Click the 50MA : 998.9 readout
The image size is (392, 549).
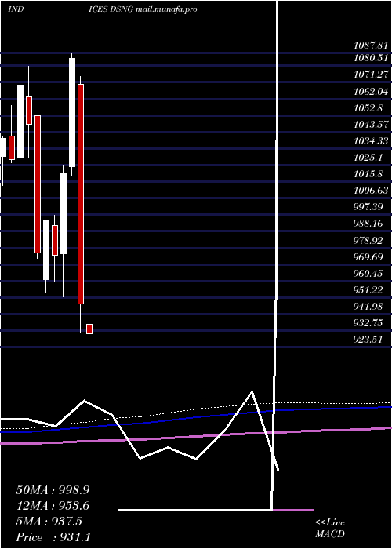click(53, 490)
